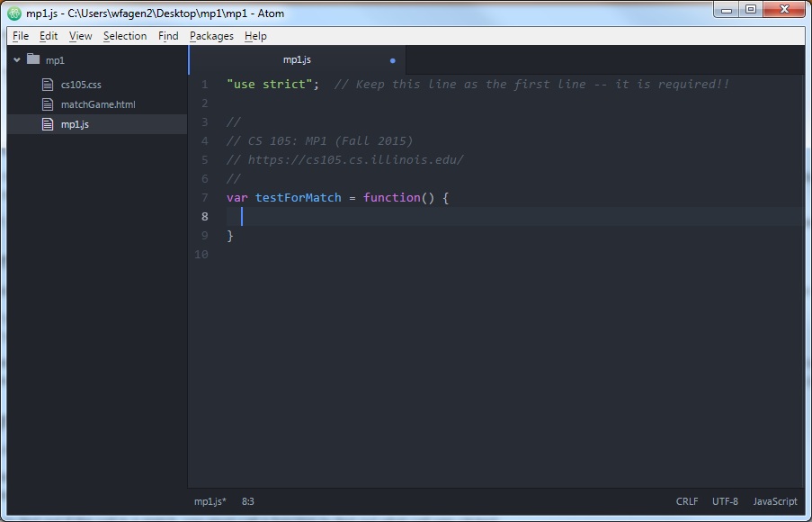812x522 pixels.
Task: Click the file icon next to cs105.css
Action: [x=48, y=85]
